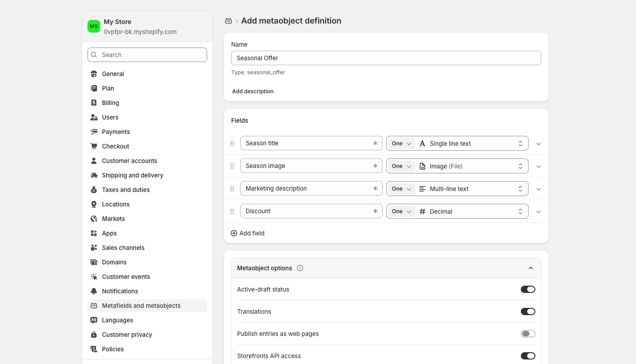Viewport: 636px width, 364px height.
Task: Go to Sales channels settings
Action: click(x=147, y=248)
